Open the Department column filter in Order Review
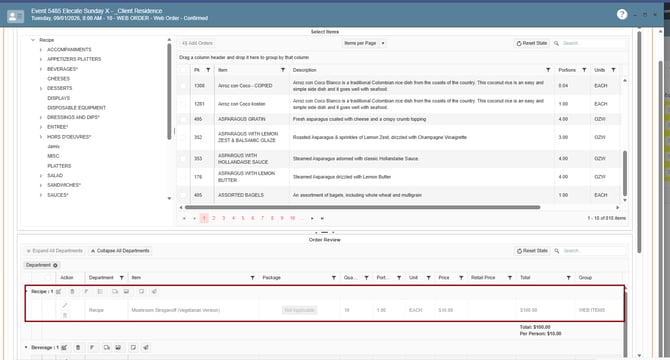This screenshot has height=360, width=670. tap(122, 278)
